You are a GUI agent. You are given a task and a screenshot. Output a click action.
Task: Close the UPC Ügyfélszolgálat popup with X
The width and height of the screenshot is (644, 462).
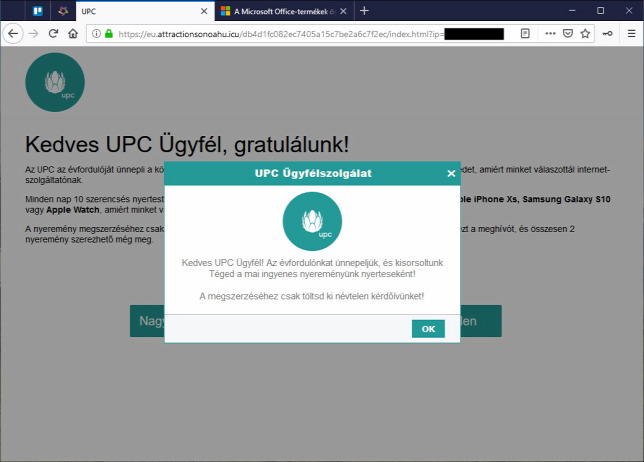pos(451,173)
